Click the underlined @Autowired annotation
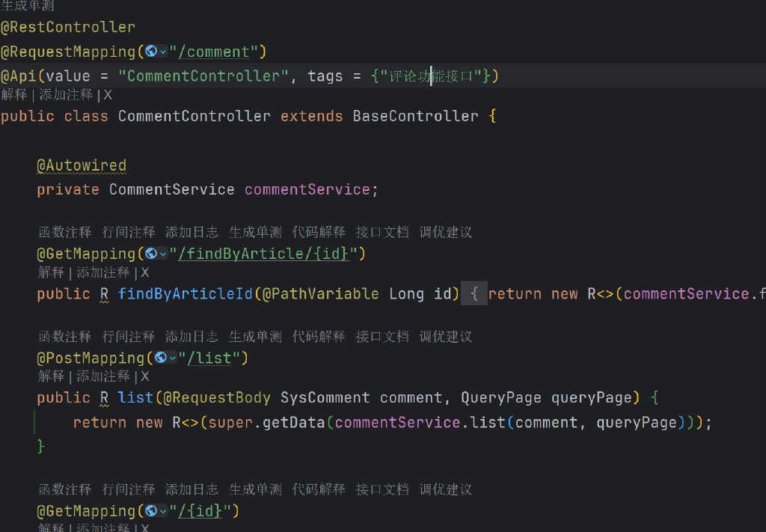766x532 pixels. click(x=82, y=165)
